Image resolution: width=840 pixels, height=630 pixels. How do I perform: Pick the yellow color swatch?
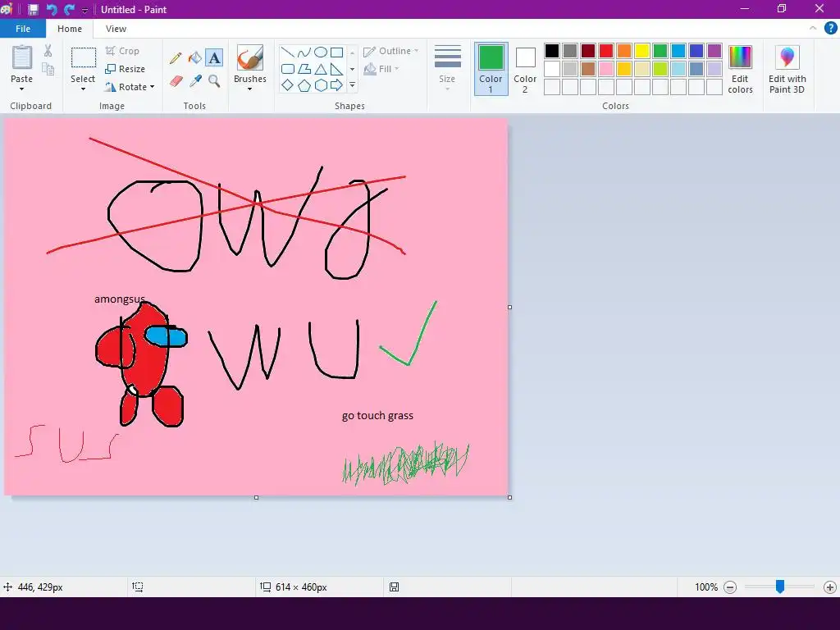click(641, 51)
